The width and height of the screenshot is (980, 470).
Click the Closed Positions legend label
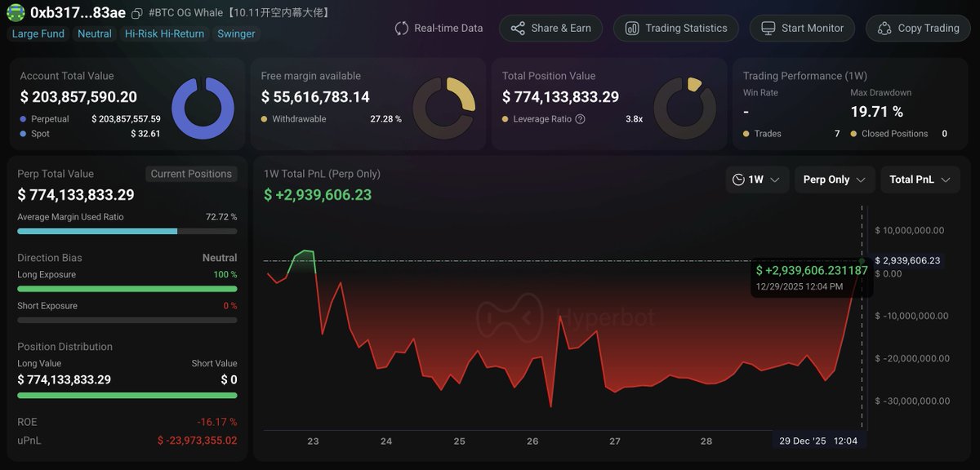click(889, 134)
